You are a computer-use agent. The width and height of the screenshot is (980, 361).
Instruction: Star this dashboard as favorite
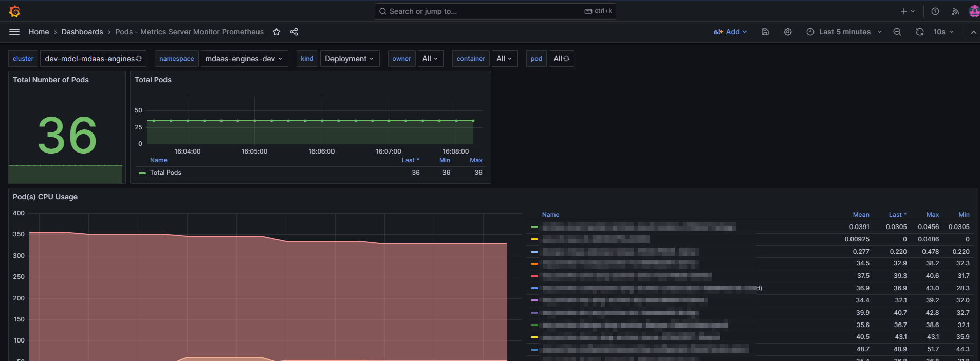[276, 32]
